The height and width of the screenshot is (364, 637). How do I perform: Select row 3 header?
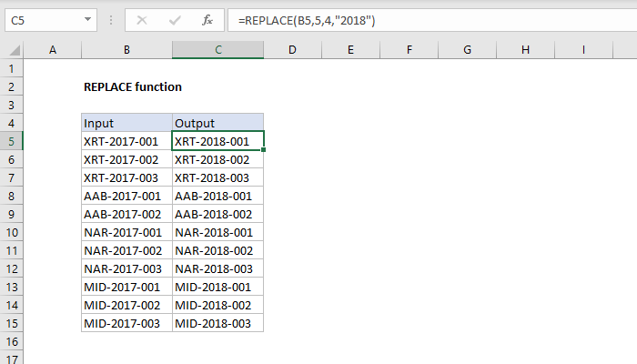(x=11, y=106)
